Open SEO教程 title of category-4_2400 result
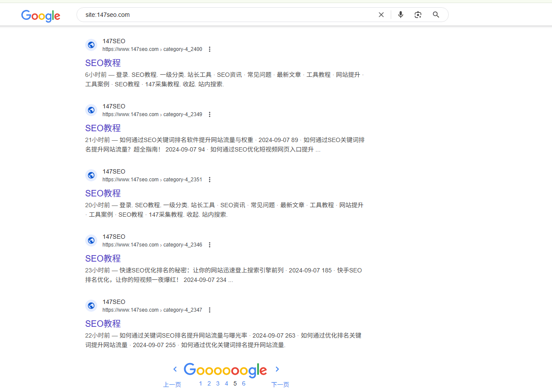 tap(103, 63)
